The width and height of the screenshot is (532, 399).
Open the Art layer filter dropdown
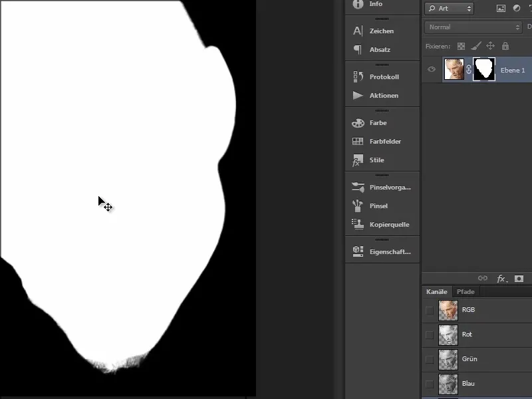click(x=450, y=9)
